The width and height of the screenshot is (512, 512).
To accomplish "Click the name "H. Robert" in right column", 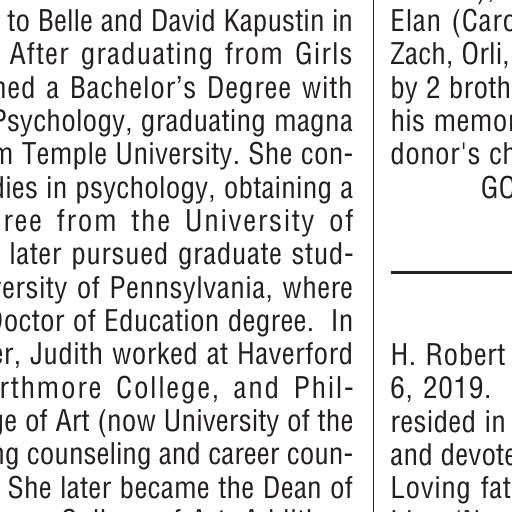I will 448,355.
